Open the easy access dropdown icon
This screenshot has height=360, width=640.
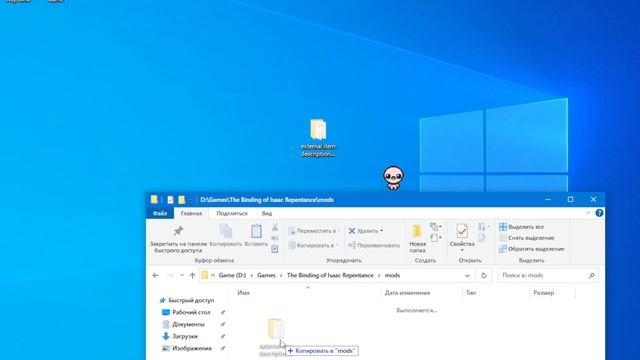click(436, 238)
